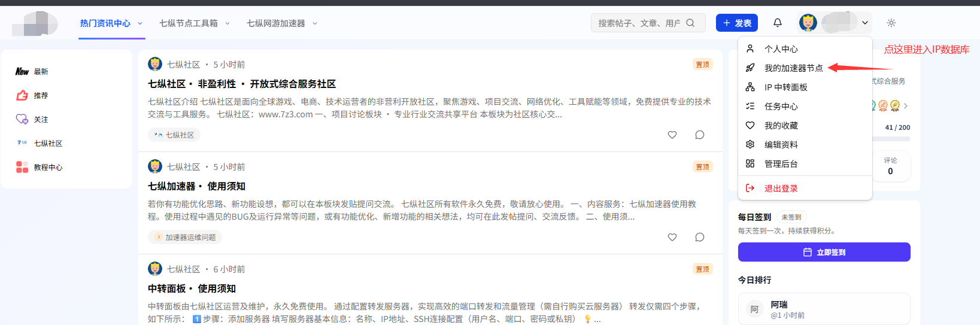The image size is (980, 325).
Task: Click the calendar icon in 立即签到 button
Action: pos(808,252)
